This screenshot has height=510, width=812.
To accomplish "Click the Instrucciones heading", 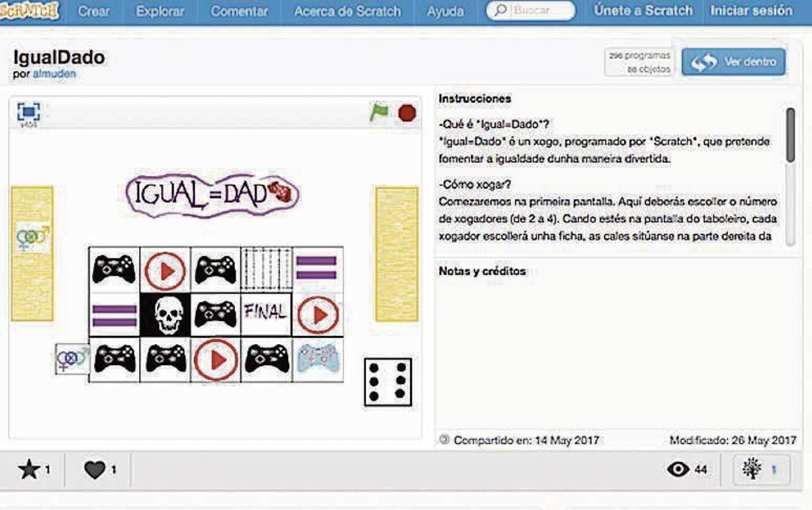I will (475, 99).
